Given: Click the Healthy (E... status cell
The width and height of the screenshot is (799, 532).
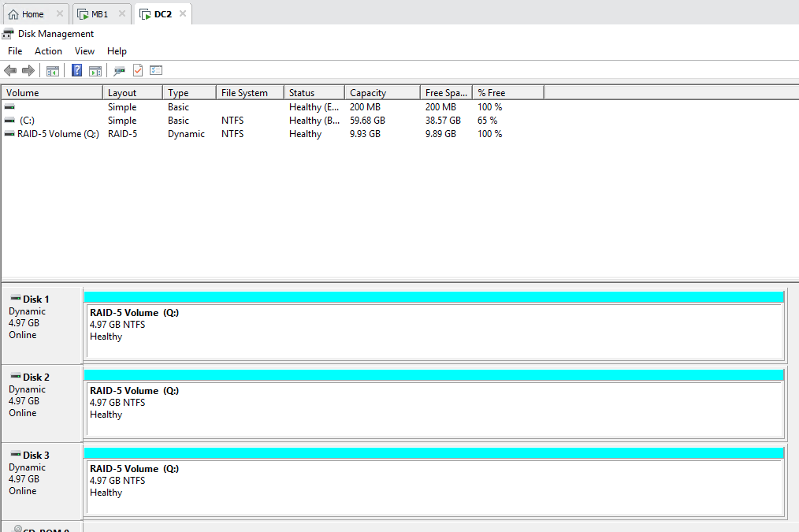Looking at the screenshot, I should pyautogui.click(x=314, y=107).
